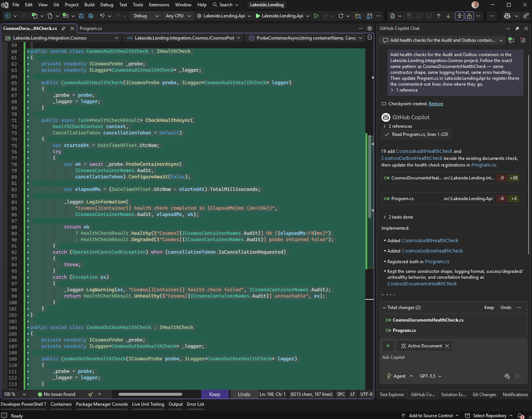
Task: Open the ProbeContainerAsync member dropdown
Action: (305, 38)
